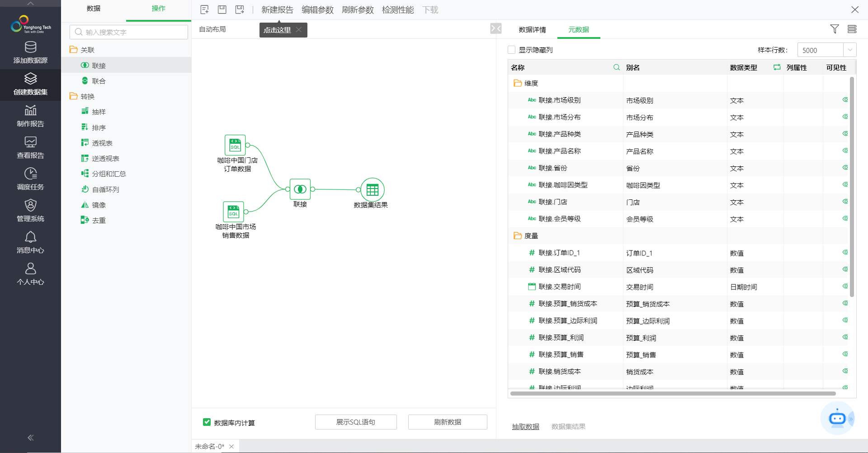Enable the 显示隐藏列 checkbox

point(512,50)
